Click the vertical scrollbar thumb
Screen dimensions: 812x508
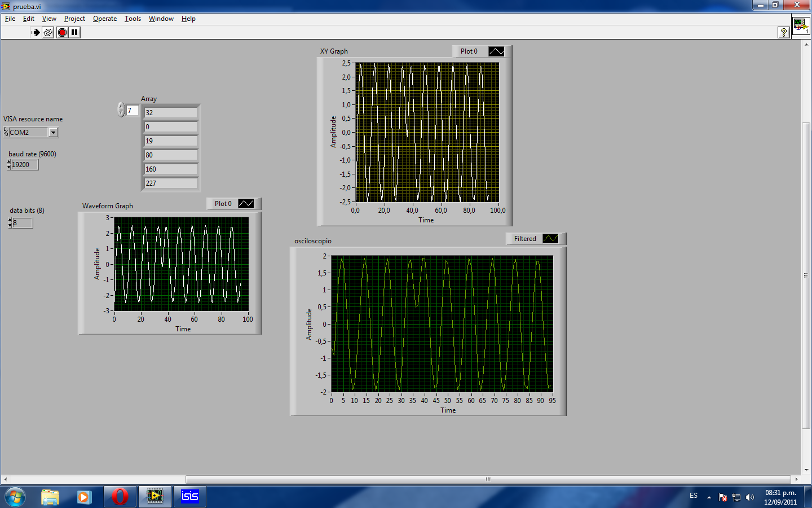[x=806, y=275]
